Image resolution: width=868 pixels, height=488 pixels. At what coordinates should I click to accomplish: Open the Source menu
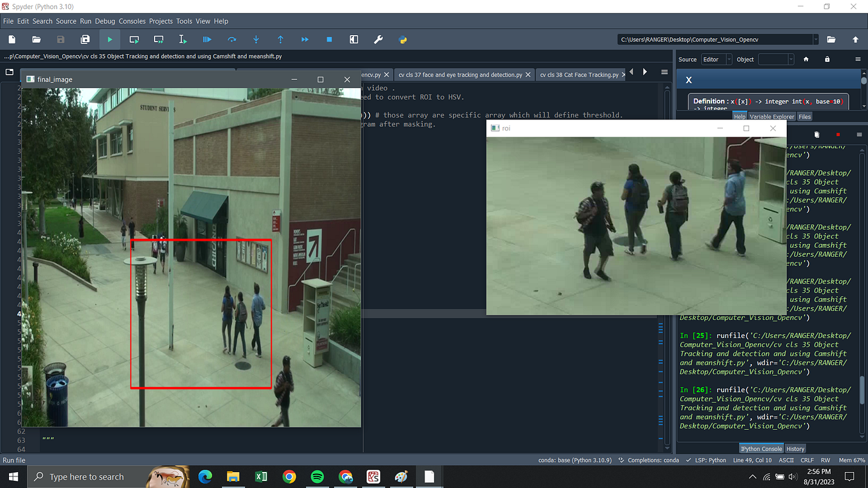(x=66, y=21)
